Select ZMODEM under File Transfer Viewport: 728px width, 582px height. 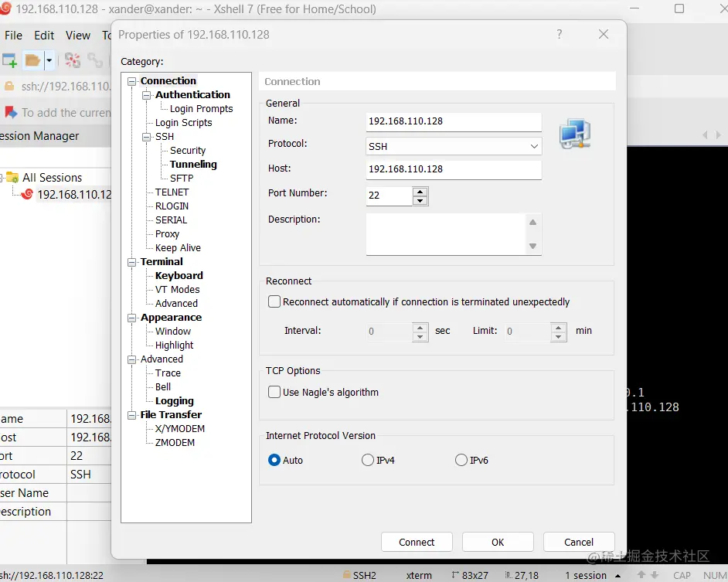point(175,443)
